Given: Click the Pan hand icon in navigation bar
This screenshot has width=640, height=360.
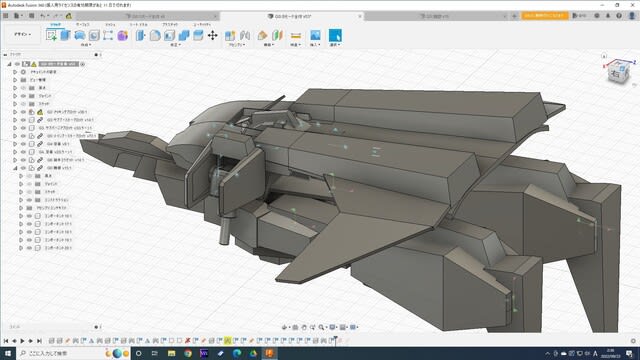Looking at the screenshot, I should point(304,327).
